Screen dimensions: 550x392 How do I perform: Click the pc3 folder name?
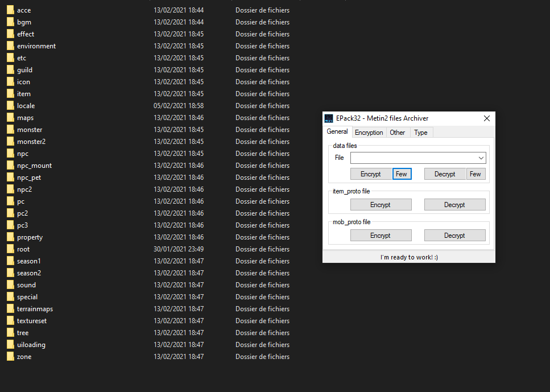coord(22,225)
